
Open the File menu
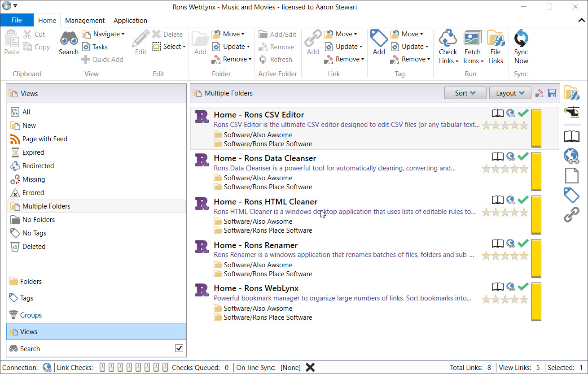pos(17,20)
